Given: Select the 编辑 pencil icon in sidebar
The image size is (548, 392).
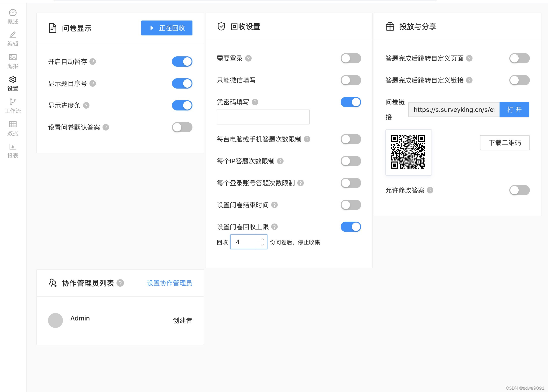Looking at the screenshot, I should click(x=13, y=35).
